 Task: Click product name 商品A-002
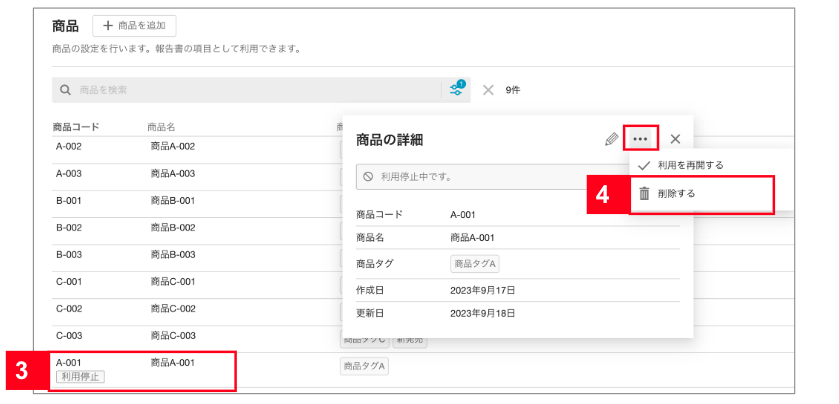pyautogui.click(x=173, y=146)
